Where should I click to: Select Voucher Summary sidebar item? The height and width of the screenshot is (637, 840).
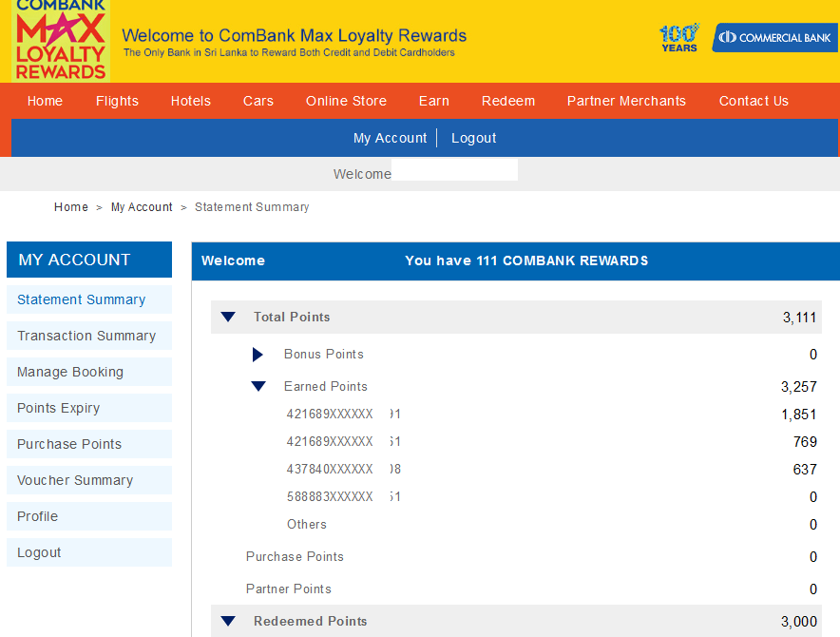click(89, 480)
